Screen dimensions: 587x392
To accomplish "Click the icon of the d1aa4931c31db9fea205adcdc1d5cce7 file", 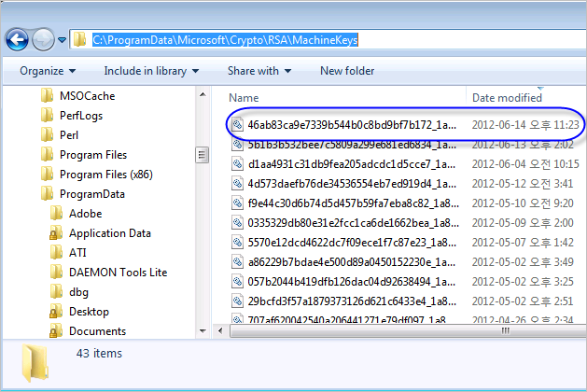I will pos(237,164).
